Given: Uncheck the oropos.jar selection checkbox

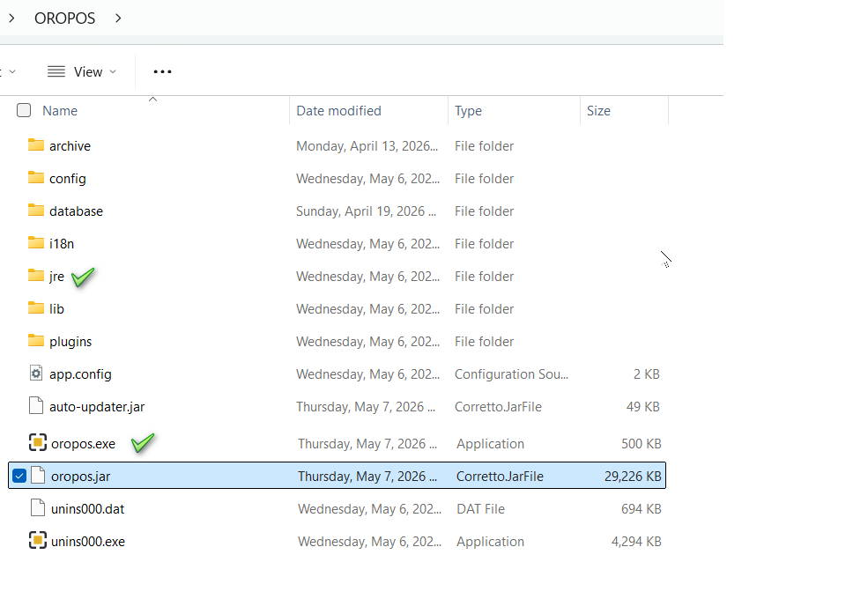Looking at the screenshot, I should coord(19,476).
